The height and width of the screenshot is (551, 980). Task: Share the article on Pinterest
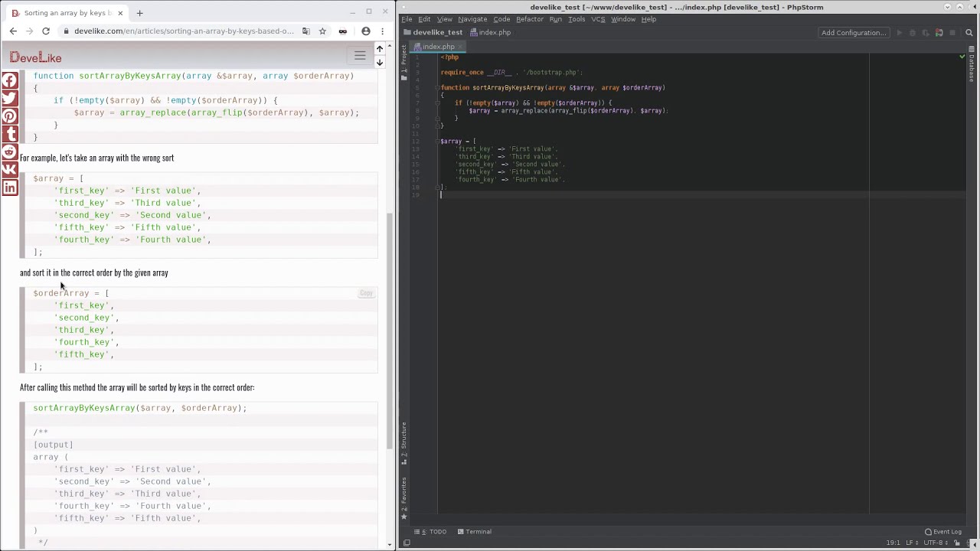(9, 116)
